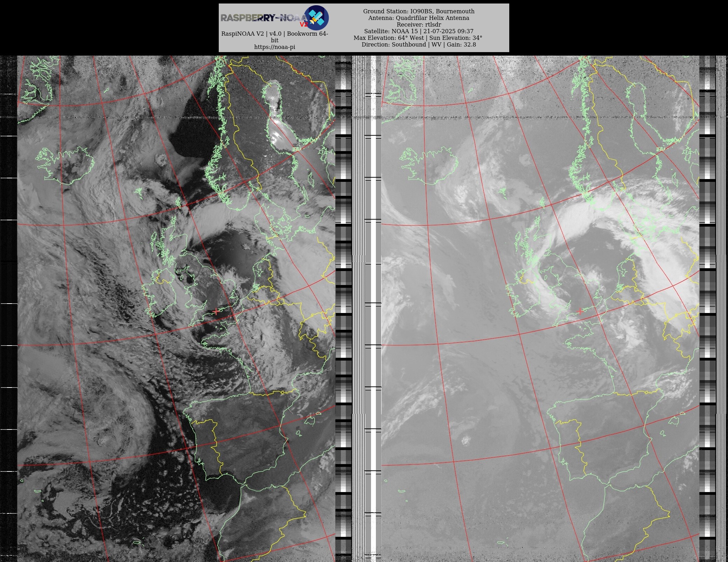The width and height of the screenshot is (728, 562).
Task: Click the 'Ground Station: IO90BS, Bournemouth' line
Action: point(419,11)
